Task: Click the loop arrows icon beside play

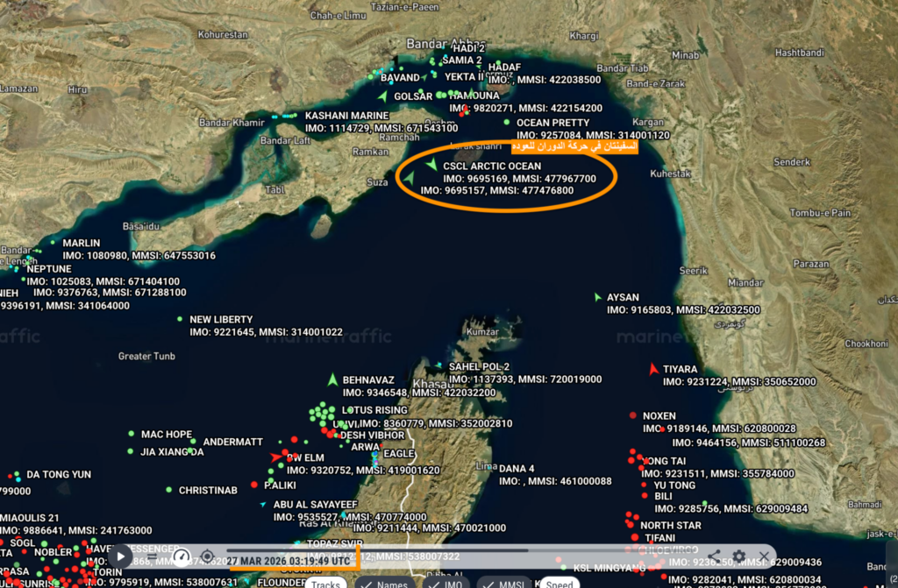Action: (152, 556)
